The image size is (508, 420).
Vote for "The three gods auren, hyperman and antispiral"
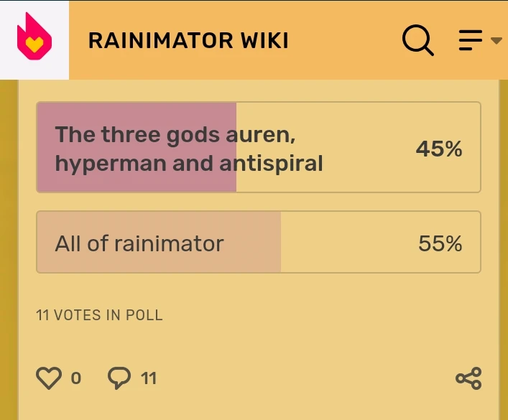(189, 149)
